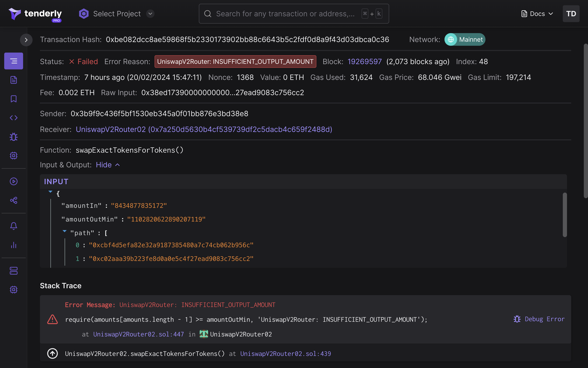Click the Gas Limit value 197,214
Image resolution: width=588 pixels, height=368 pixels.
(518, 77)
